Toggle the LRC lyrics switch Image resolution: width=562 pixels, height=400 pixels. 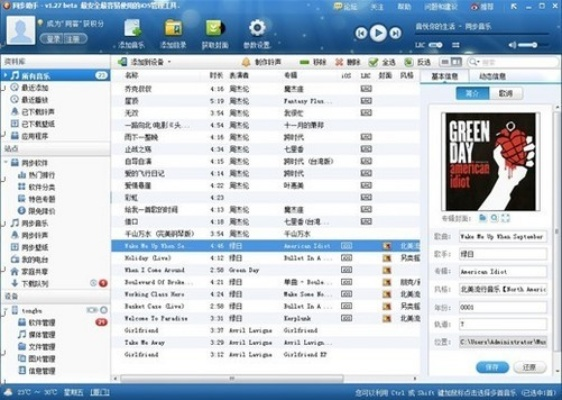(x=435, y=45)
